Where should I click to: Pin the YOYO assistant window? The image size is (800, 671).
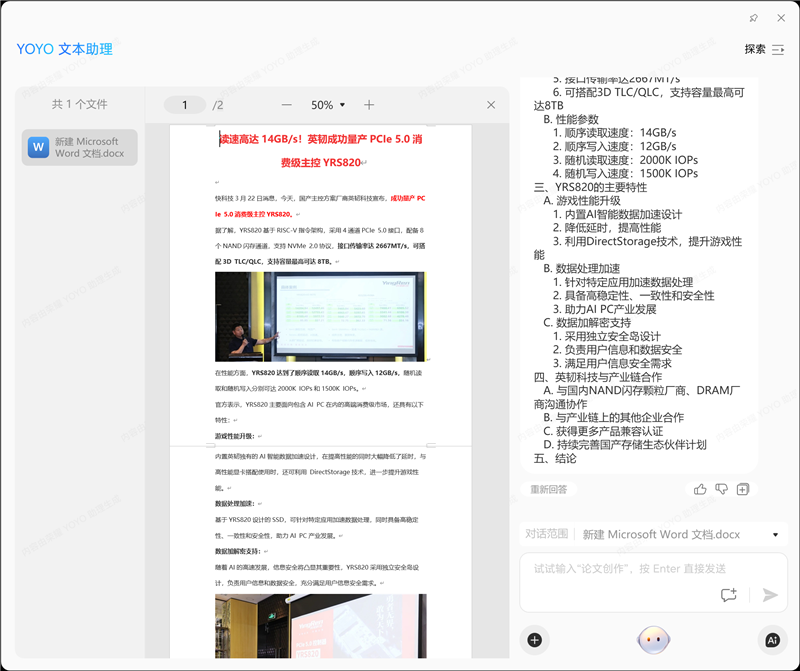pos(754,18)
